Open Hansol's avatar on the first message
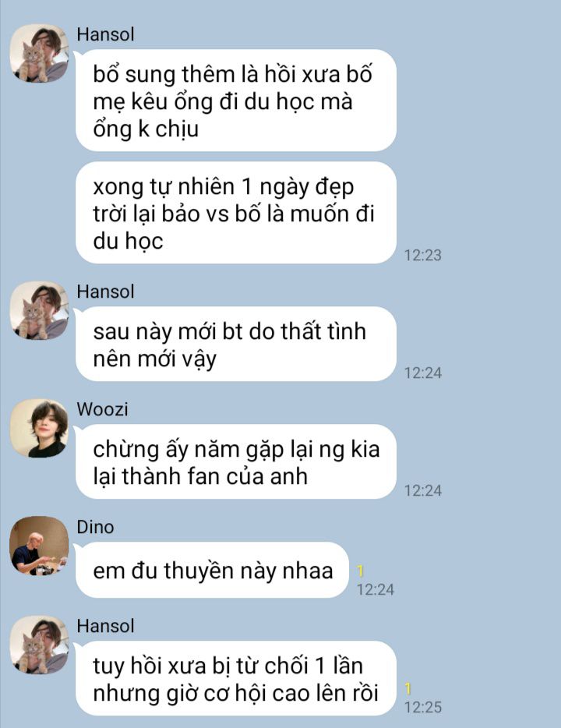The height and width of the screenshot is (728, 561). point(40,53)
